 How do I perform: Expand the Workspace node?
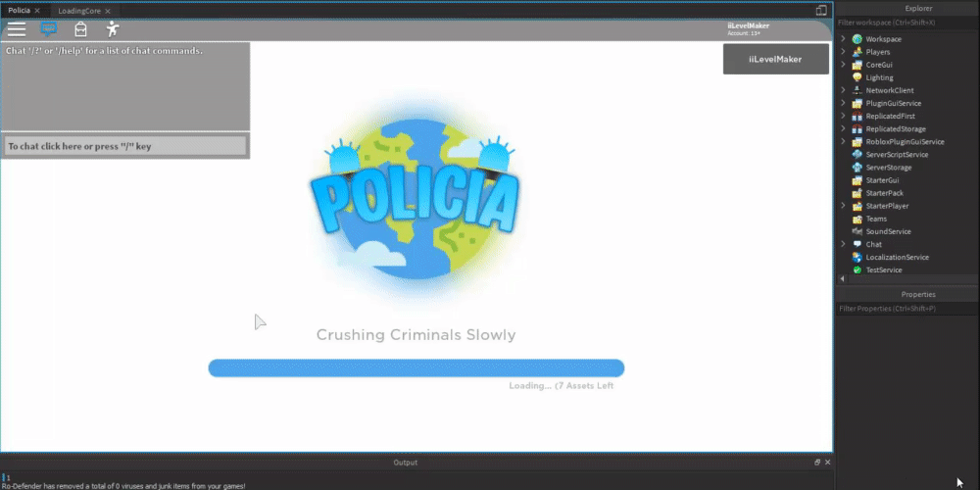(x=843, y=39)
